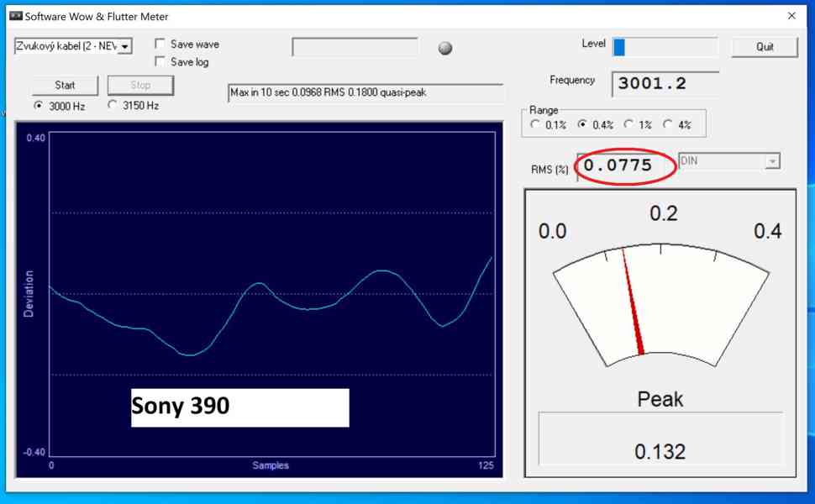Tick the Save log checkbox
Viewport: 815px width, 504px height.
point(160,62)
